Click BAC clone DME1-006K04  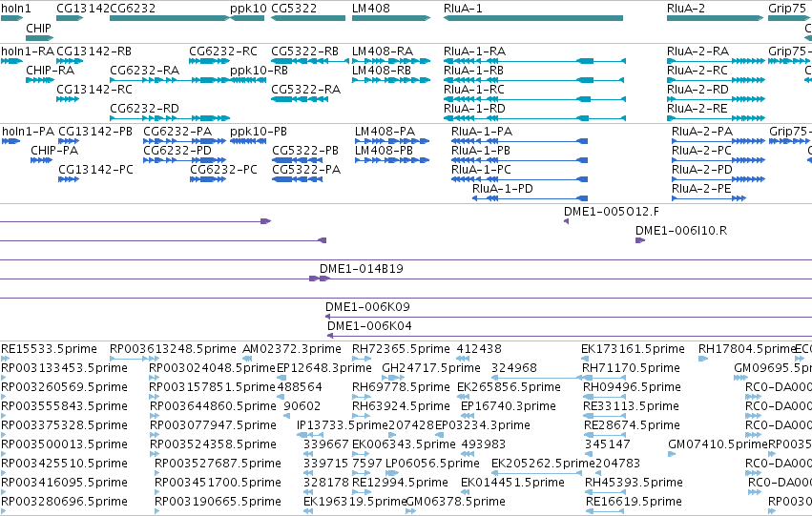coord(370,326)
